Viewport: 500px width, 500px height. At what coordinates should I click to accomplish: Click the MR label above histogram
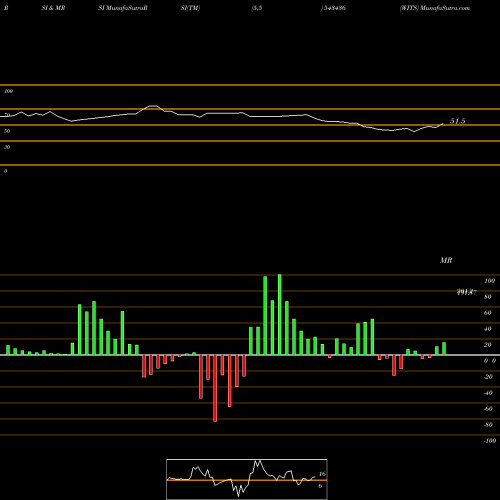pyautogui.click(x=446, y=260)
